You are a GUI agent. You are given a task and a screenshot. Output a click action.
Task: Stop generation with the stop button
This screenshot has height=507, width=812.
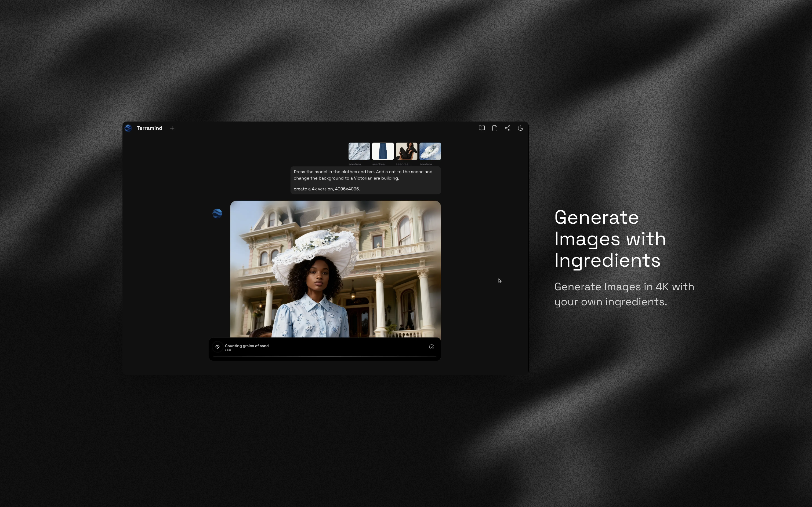(x=432, y=347)
